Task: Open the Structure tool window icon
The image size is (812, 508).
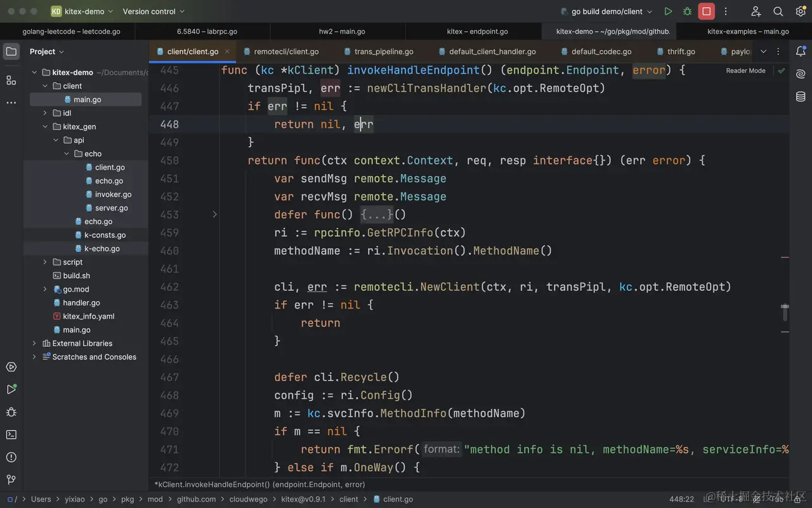Action: pyautogui.click(x=11, y=80)
